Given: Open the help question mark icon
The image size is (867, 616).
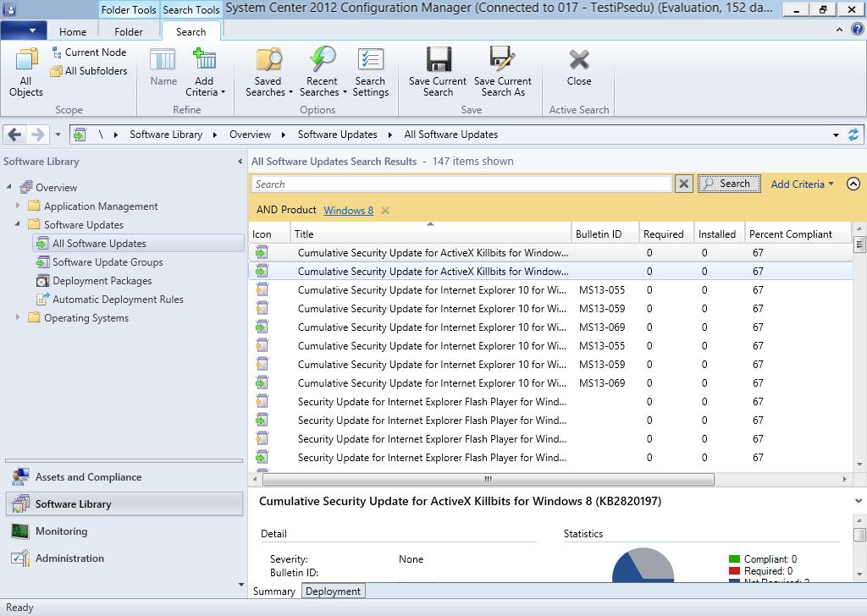Looking at the screenshot, I should click(x=857, y=30).
